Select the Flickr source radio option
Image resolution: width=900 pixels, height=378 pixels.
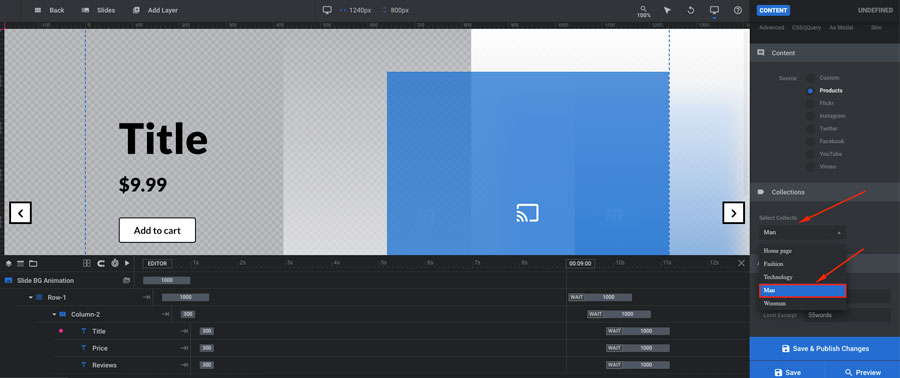[810, 103]
